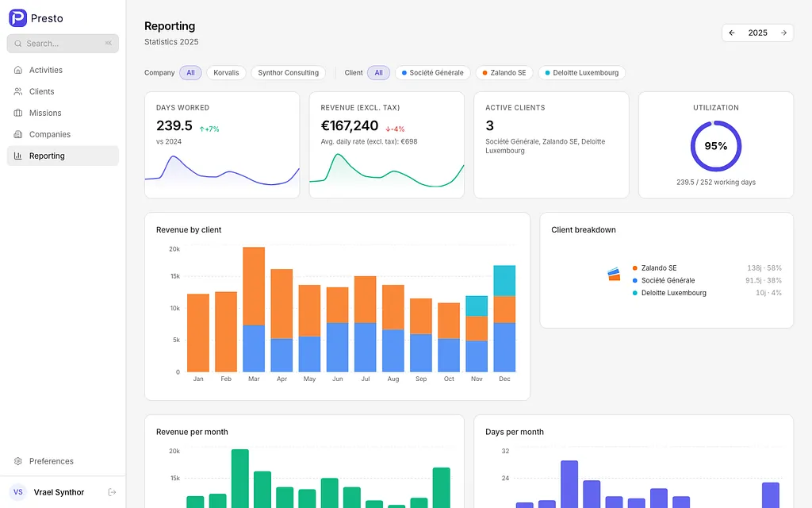Click the Preferences gear icon

pos(18,461)
